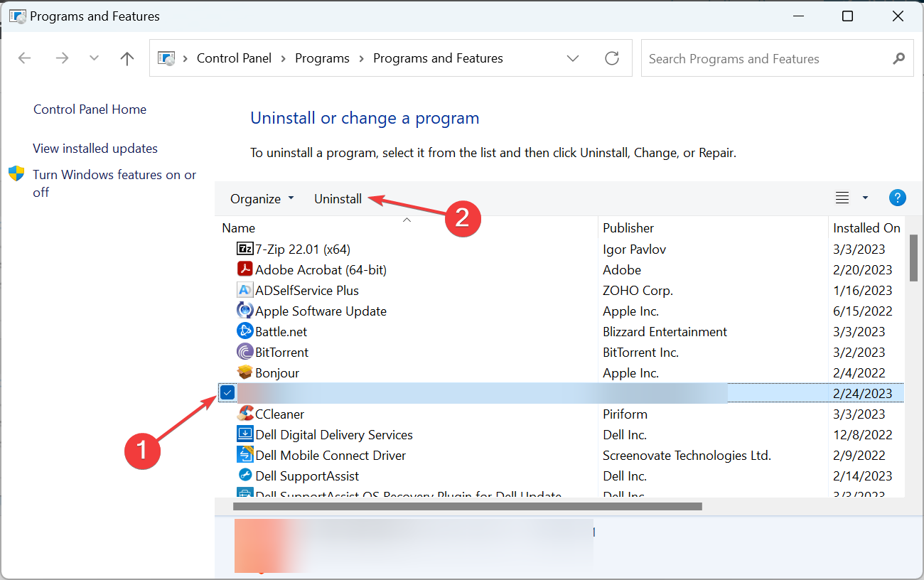Click the Programs and Features title bar icon
Image resolution: width=924 pixels, height=580 pixels.
click(17, 16)
